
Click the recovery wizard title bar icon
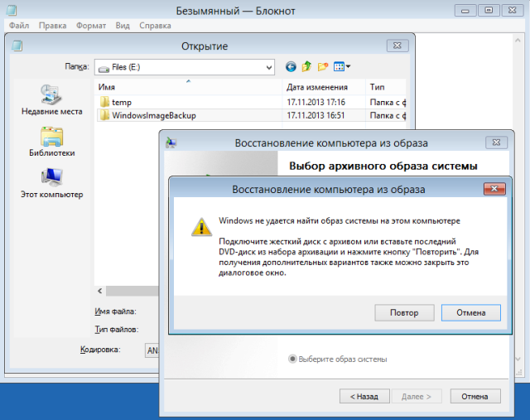(171, 142)
